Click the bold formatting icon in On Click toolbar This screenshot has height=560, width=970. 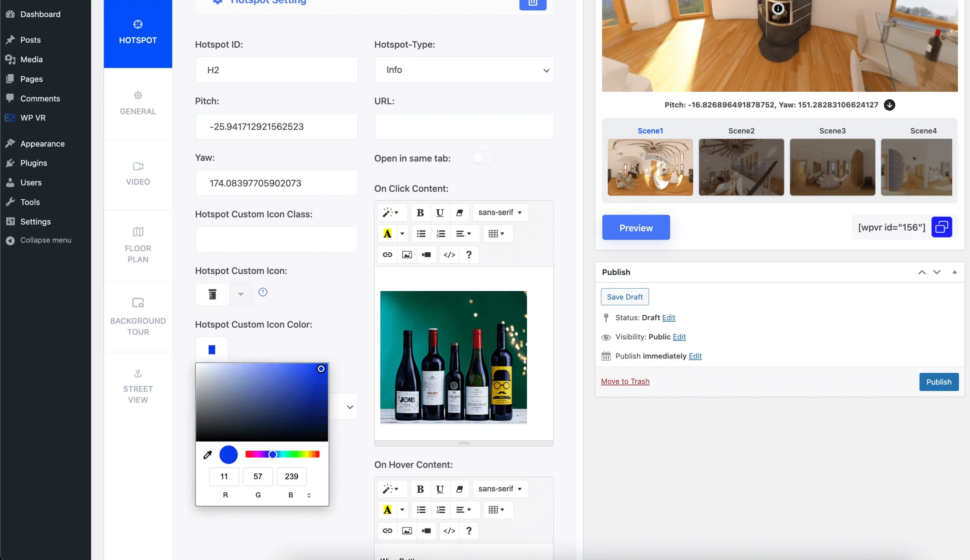pos(419,212)
